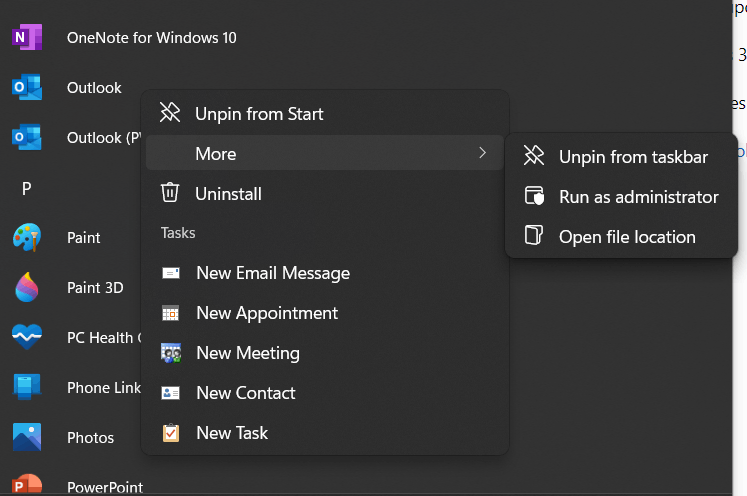Image resolution: width=747 pixels, height=496 pixels.
Task: Add a New Contact
Action: pos(245,393)
